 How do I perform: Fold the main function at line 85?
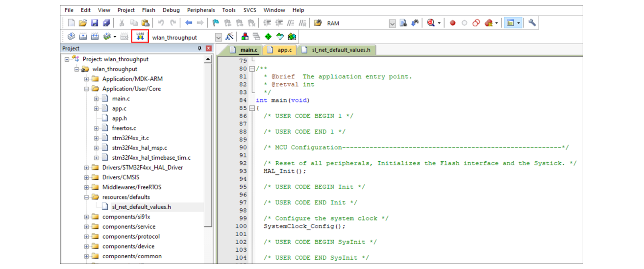point(252,108)
